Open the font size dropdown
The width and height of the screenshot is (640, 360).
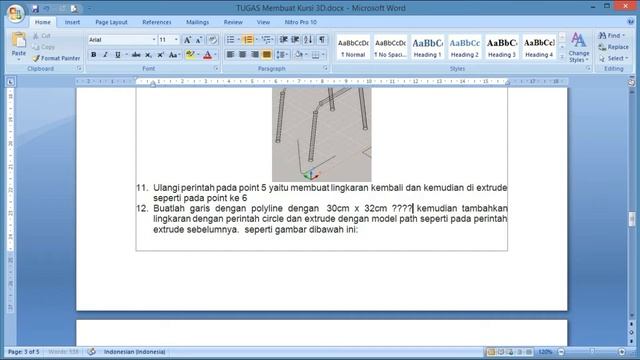pos(176,40)
